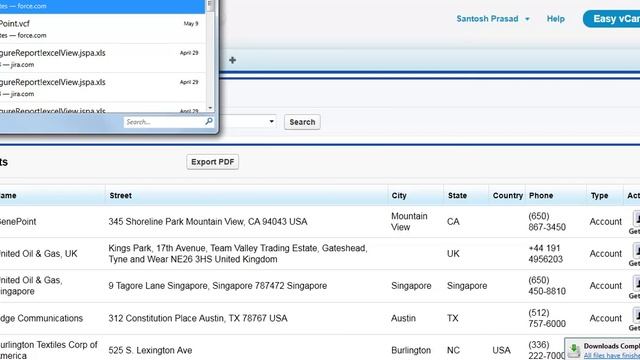This screenshot has height=360, width=640.
Task: Click the green download arrow notification icon
Action: (x=574, y=350)
